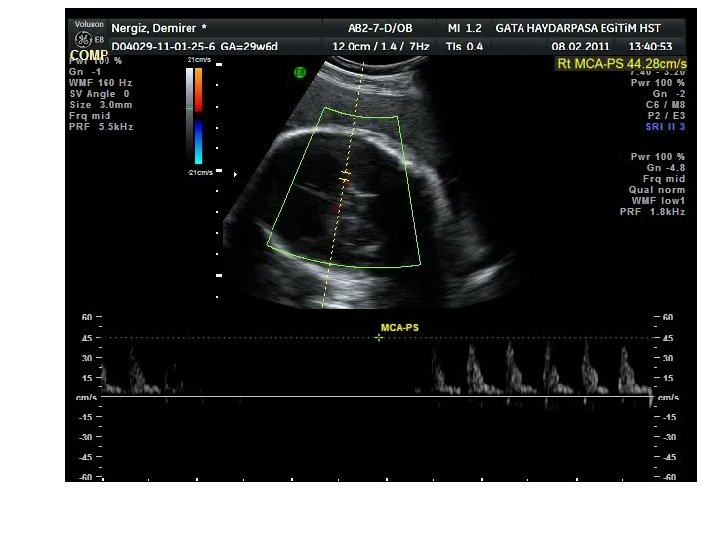Click the Gn -4.8 color gain parameter
Screen dimensions: 720x540
(666, 168)
